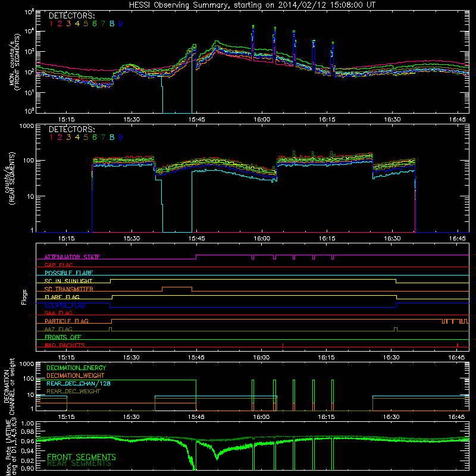This screenshot has width=476, height=476.
Task: Click the DECIMATION_ENERGY legend entry
Action: tap(76, 368)
